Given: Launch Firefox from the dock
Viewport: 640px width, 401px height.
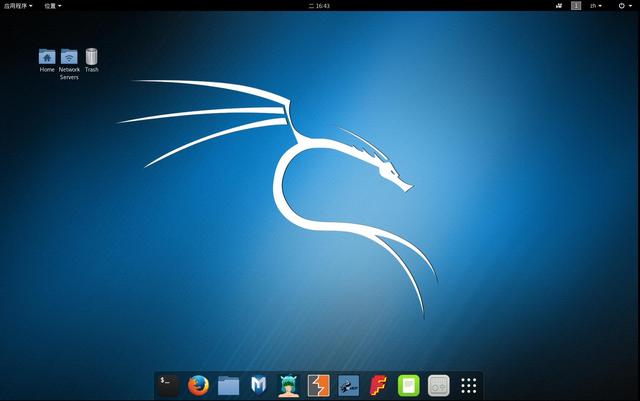Looking at the screenshot, I should point(198,385).
